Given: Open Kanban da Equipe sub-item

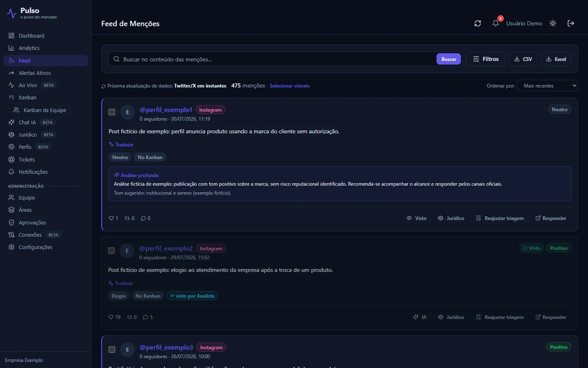Looking at the screenshot, I should point(48,110).
